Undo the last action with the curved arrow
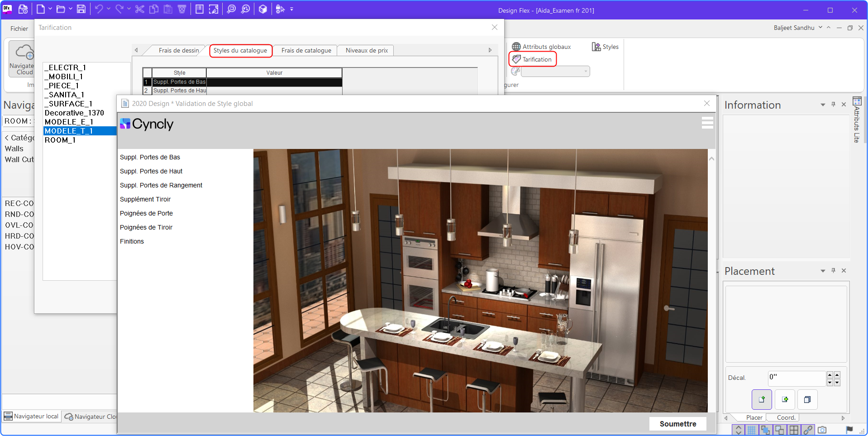 (99, 9)
